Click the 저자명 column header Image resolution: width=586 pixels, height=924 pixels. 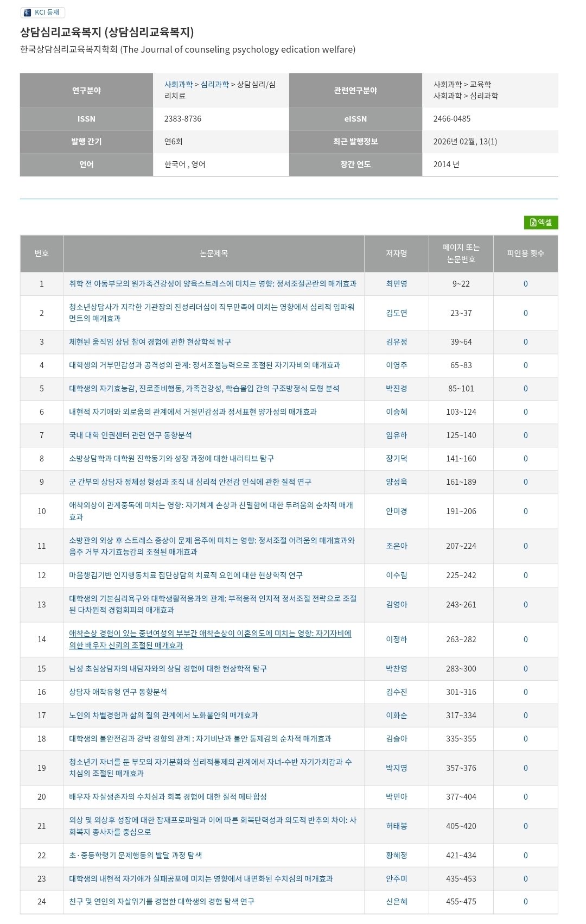point(396,254)
